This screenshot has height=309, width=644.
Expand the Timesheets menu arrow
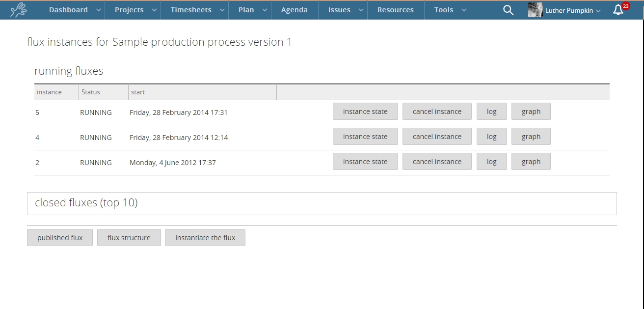tap(222, 10)
